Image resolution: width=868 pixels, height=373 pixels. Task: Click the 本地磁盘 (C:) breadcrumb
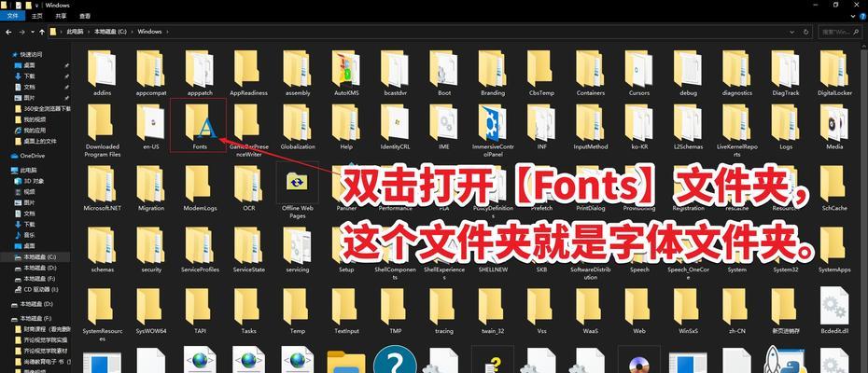pyautogui.click(x=110, y=32)
